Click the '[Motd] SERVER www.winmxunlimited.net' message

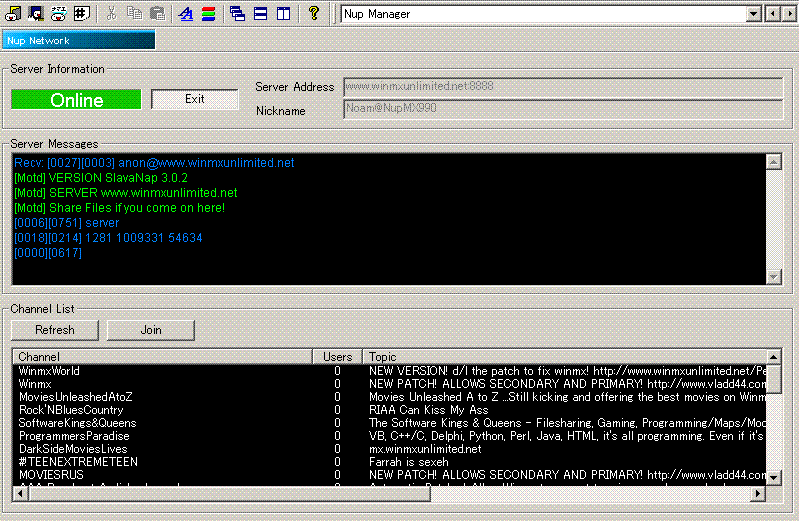[x=125, y=193]
